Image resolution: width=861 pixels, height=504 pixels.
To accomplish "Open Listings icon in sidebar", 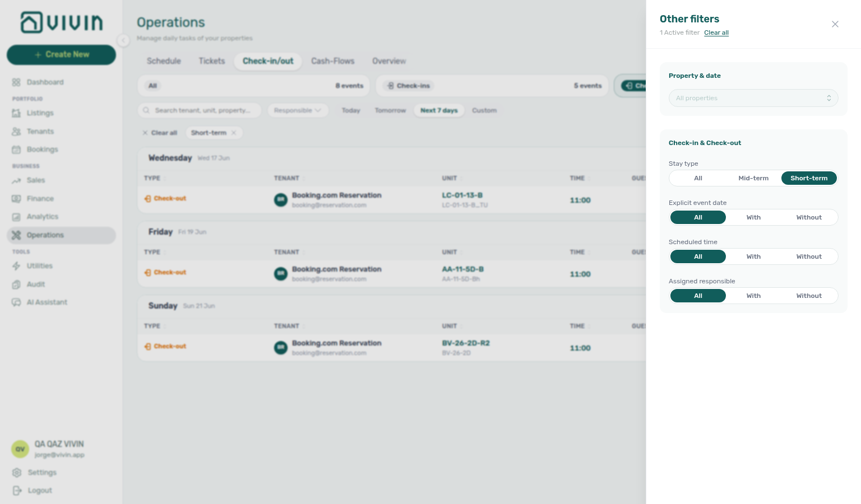I will point(16,113).
